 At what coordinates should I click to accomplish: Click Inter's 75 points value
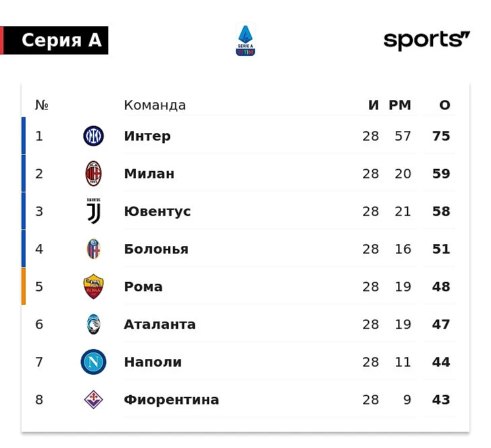(441, 136)
